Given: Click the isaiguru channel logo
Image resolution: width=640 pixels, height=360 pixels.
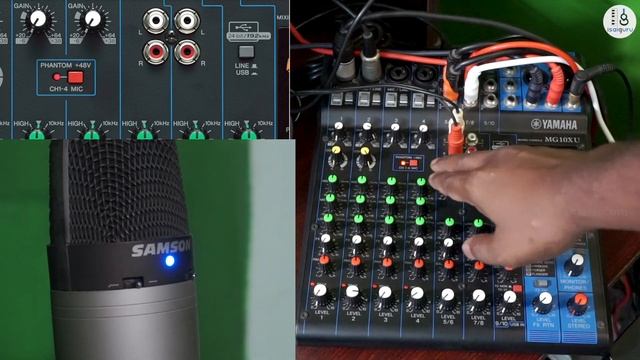Looking at the screenshot, I should (x=619, y=21).
